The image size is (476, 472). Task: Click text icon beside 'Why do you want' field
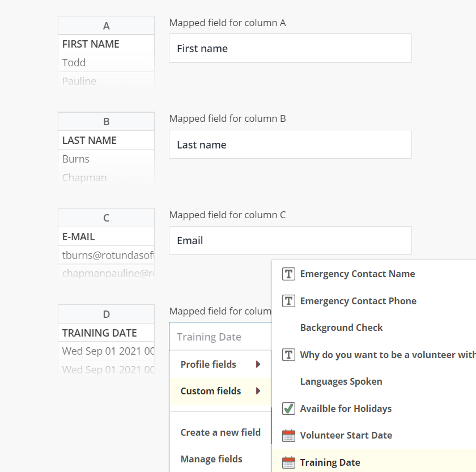point(288,355)
